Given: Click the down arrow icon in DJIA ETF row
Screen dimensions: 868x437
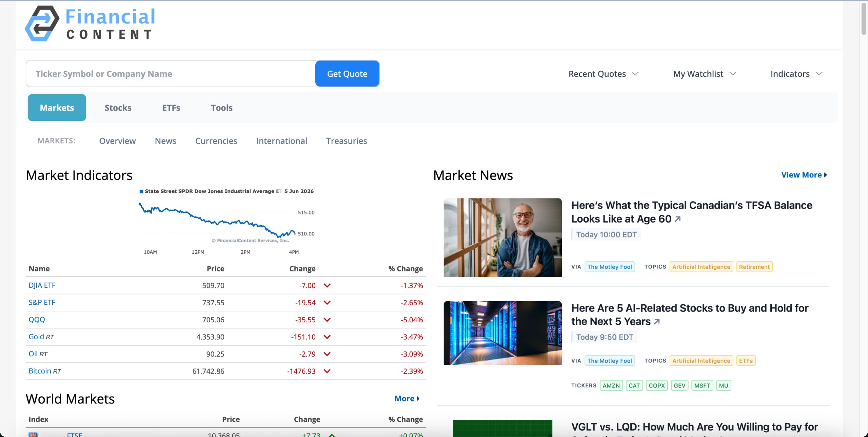Looking at the screenshot, I should 327,286.
